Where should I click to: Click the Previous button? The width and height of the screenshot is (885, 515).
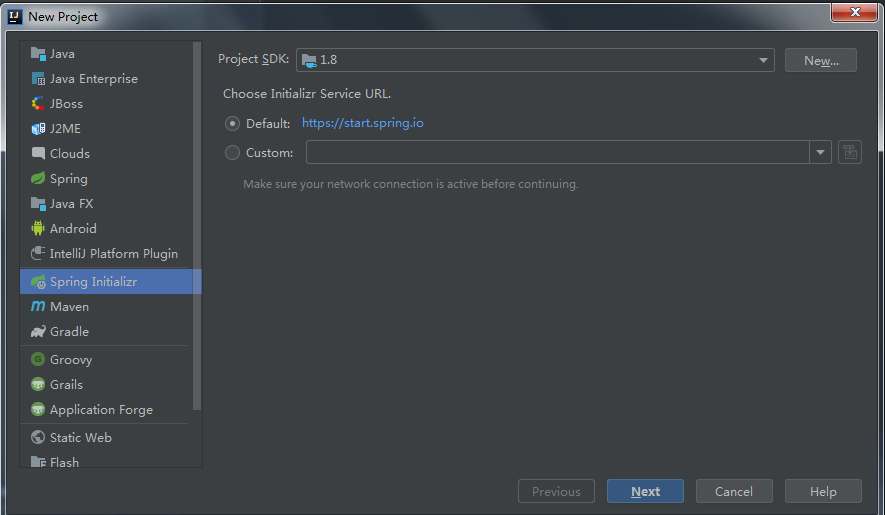click(556, 491)
